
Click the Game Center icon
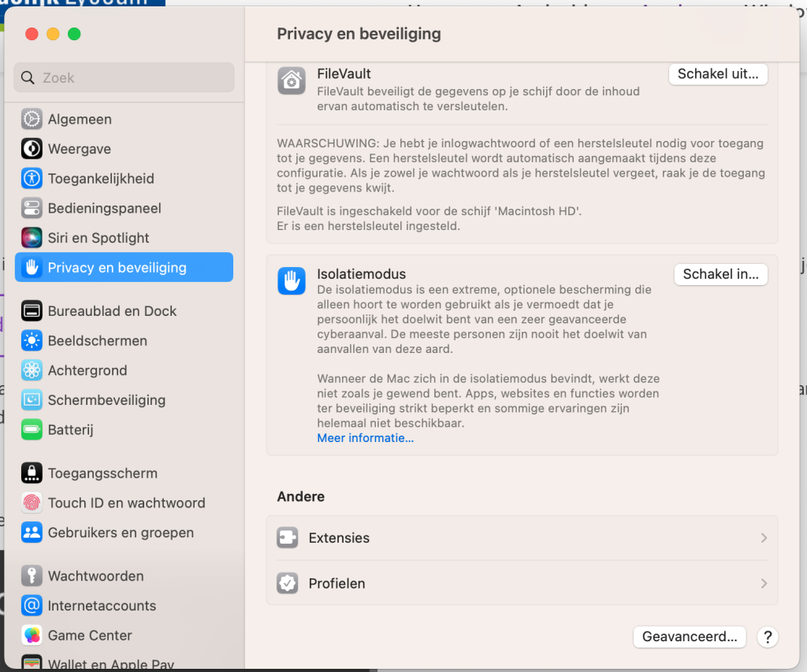pos(32,636)
